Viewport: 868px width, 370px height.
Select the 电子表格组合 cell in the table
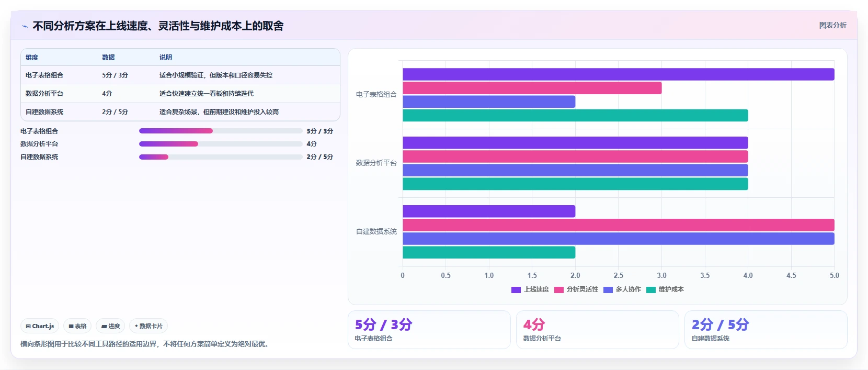click(x=44, y=75)
